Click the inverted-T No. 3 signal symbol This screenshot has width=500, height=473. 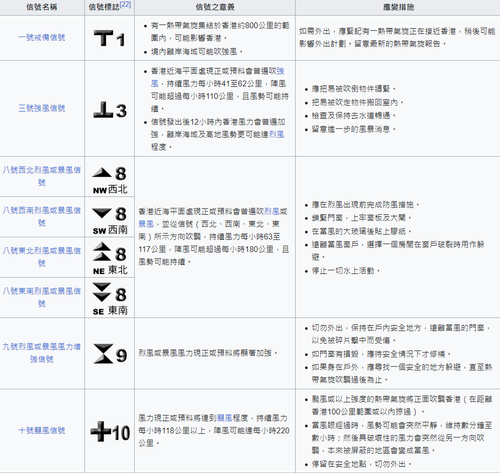110,110
